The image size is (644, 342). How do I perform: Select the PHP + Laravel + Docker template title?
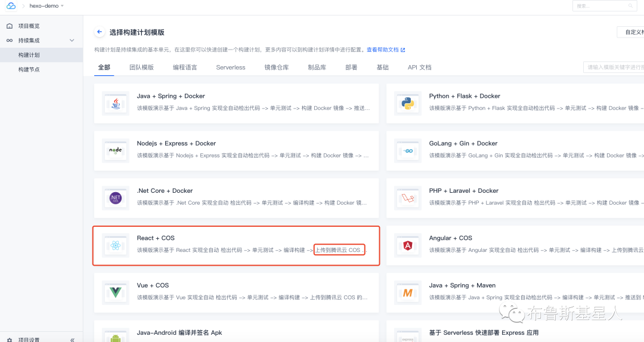(x=464, y=190)
